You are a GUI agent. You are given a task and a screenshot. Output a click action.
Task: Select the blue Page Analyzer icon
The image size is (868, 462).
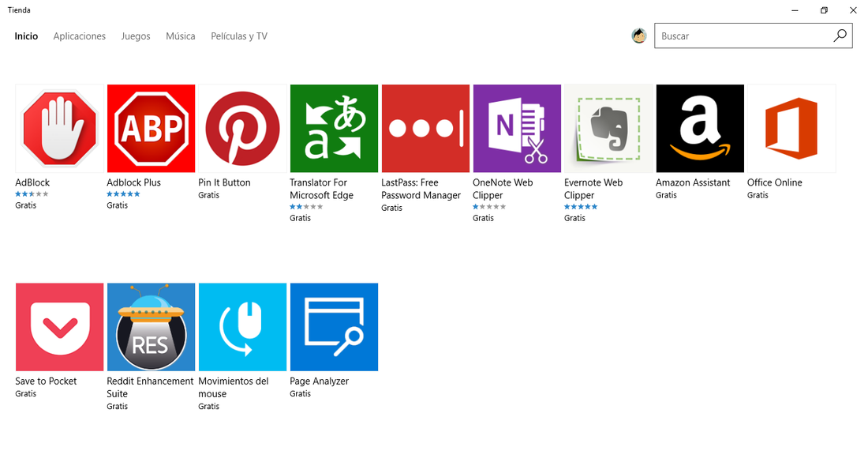pyautogui.click(x=334, y=327)
